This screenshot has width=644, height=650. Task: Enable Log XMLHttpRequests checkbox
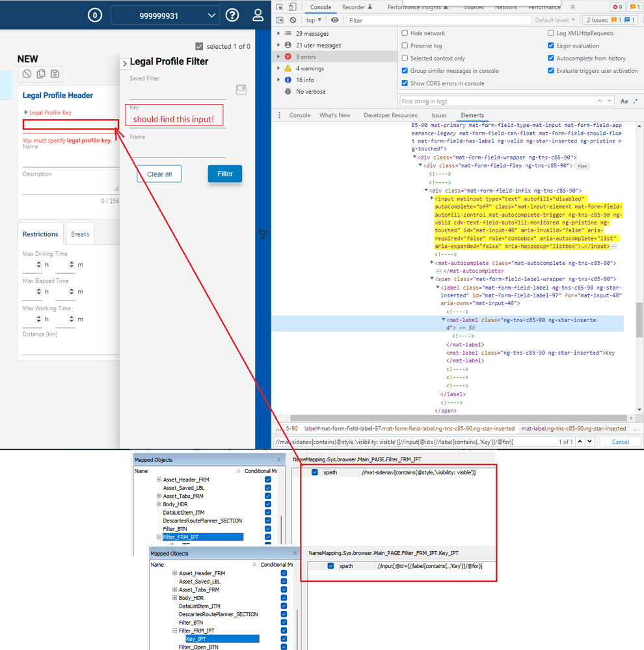click(551, 33)
